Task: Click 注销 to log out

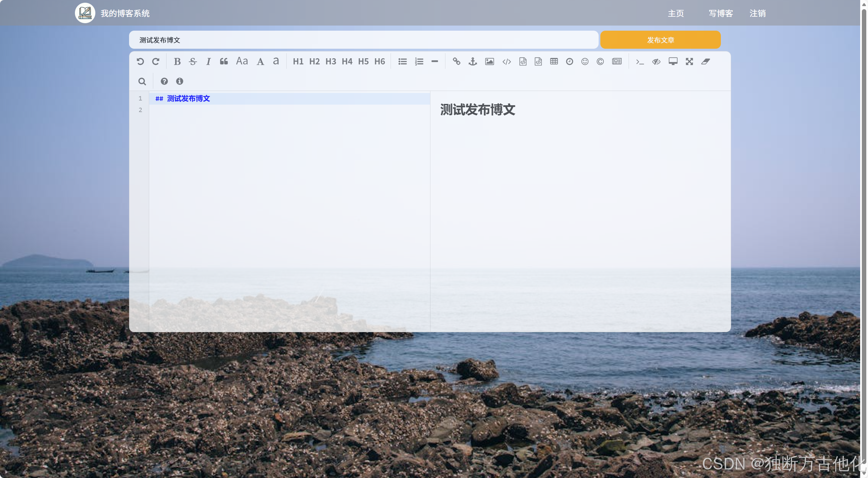Action: (x=757, y=13)
